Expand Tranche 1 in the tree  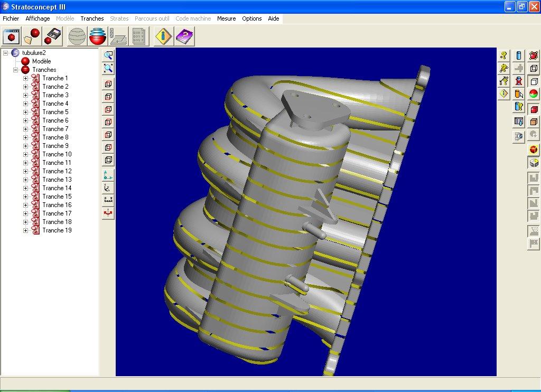[25, 78]
